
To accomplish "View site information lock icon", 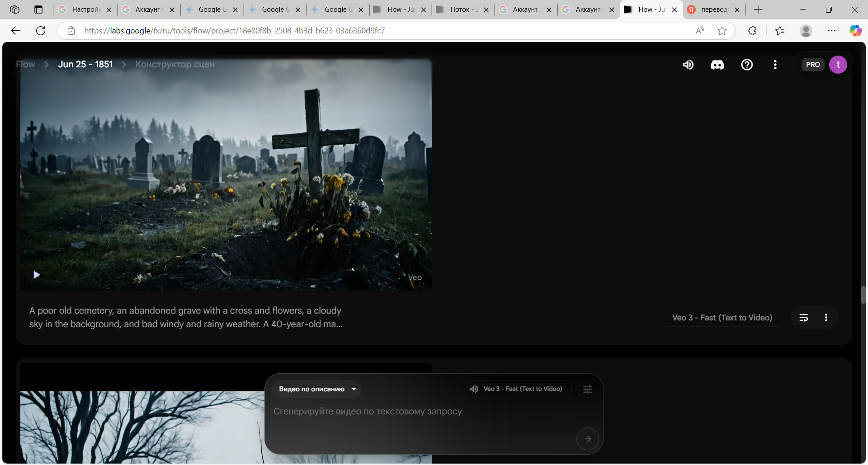I will coord(71,31).
